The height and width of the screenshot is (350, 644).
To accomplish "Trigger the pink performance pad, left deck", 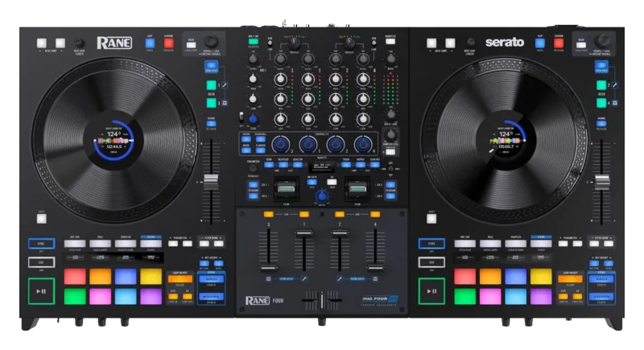I will click(x=100, y=296).
